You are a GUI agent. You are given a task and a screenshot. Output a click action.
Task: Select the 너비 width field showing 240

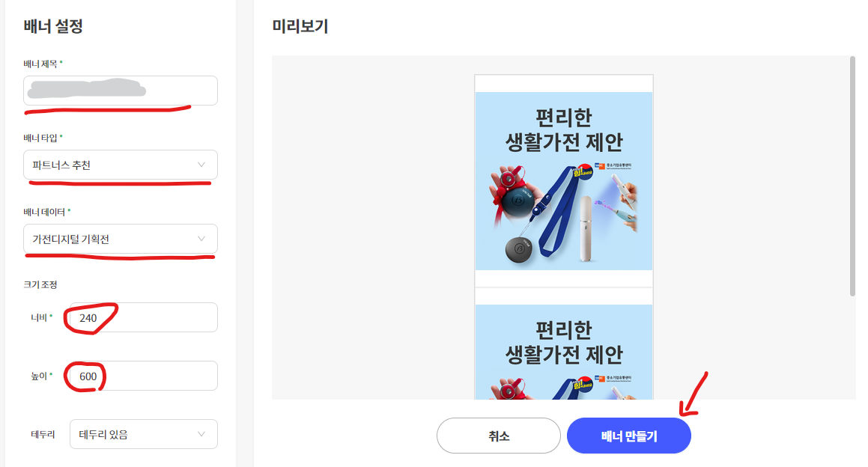(141, 317)
